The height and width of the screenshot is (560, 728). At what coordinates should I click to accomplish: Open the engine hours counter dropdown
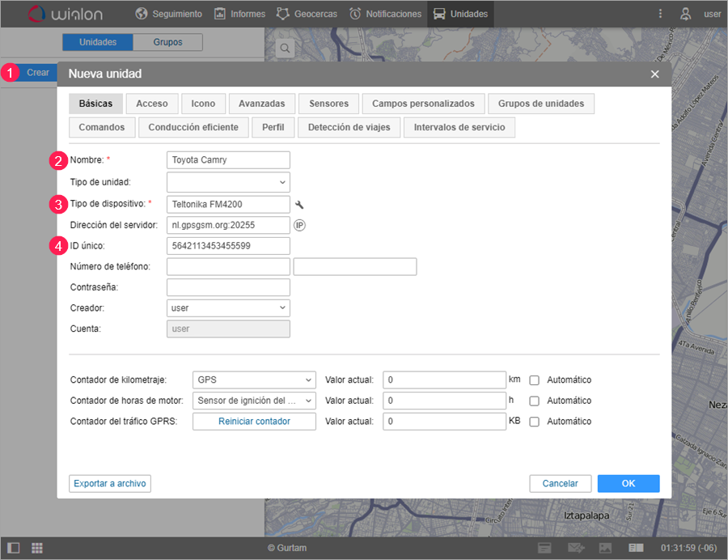(254, 401)
